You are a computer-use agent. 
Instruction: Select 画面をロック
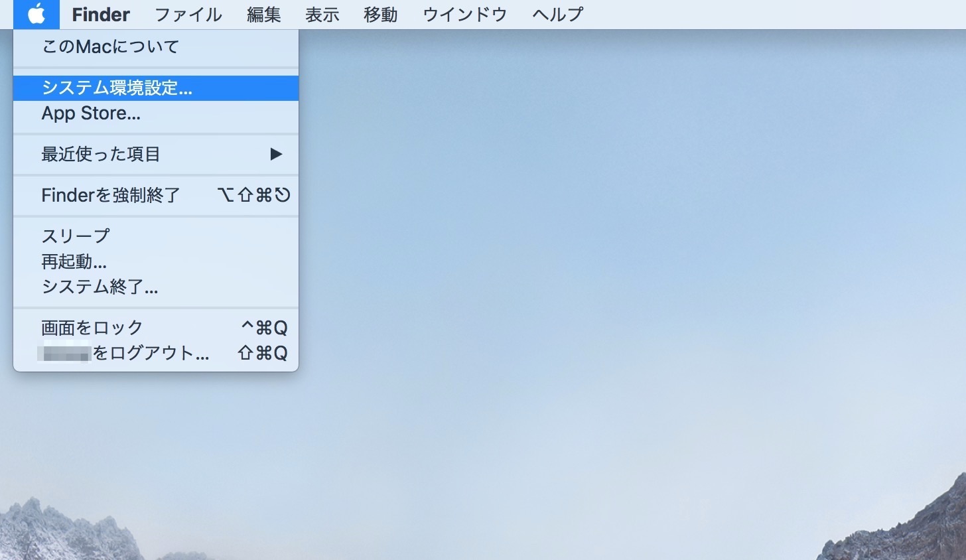156,328
